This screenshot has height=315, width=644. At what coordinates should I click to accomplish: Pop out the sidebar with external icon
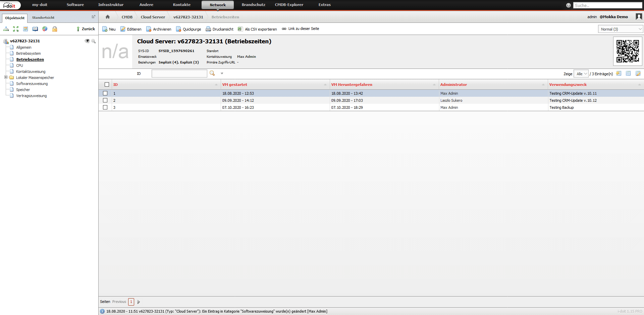94,17
